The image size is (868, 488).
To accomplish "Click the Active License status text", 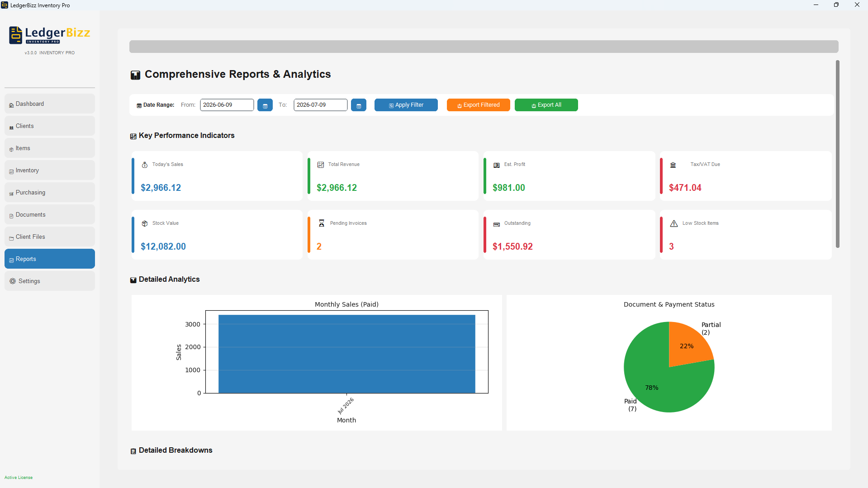I will point(19,478).
